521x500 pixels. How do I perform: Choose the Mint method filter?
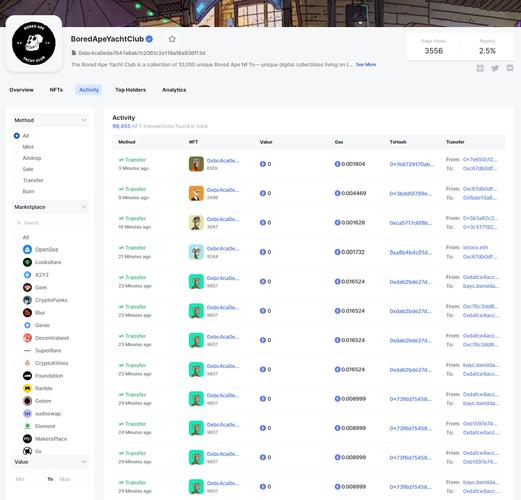click(x=28, y=147)
